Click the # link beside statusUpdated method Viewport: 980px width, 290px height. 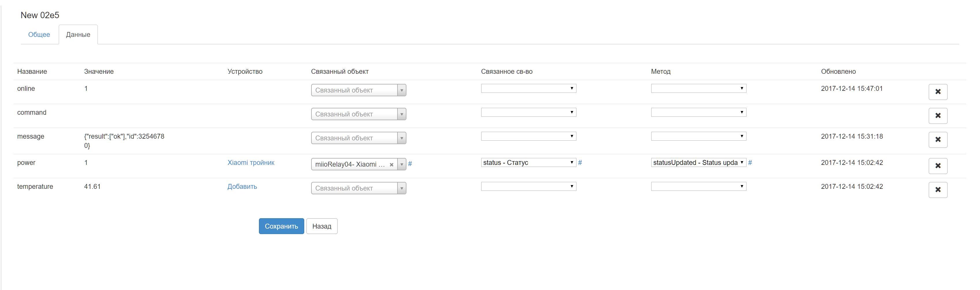(x=750, y=163)
